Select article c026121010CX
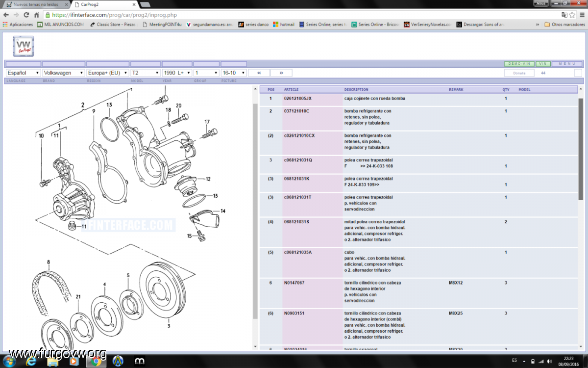The width and height of the screenshot is (588, 368). pos(299,135)
